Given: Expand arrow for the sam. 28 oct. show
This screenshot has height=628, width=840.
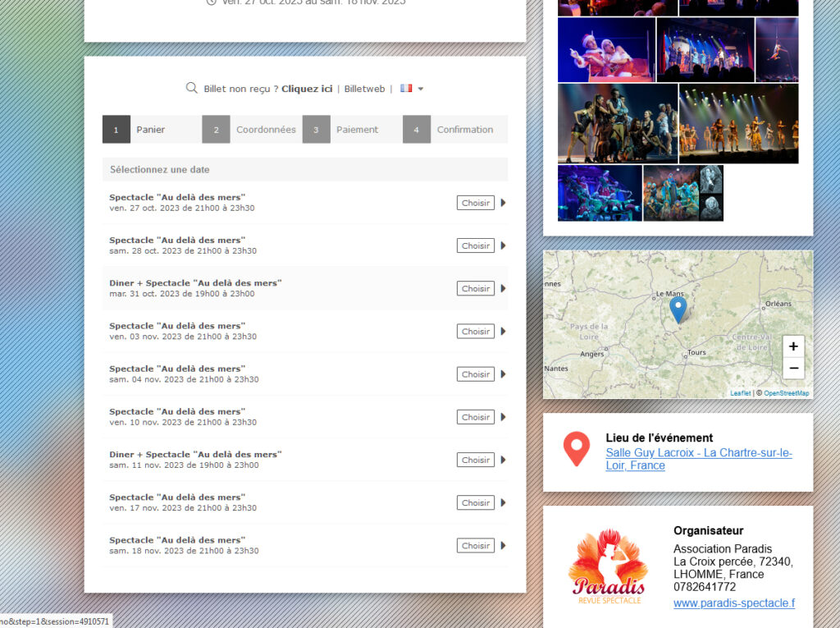Looking at the screenshot, I should (x=503, y=245).
